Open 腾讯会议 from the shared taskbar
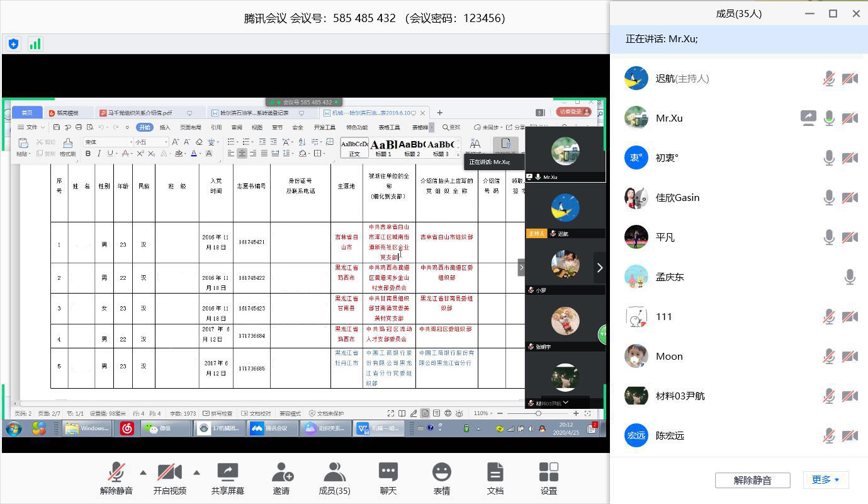The image size is (868, 504). [273, 428]
